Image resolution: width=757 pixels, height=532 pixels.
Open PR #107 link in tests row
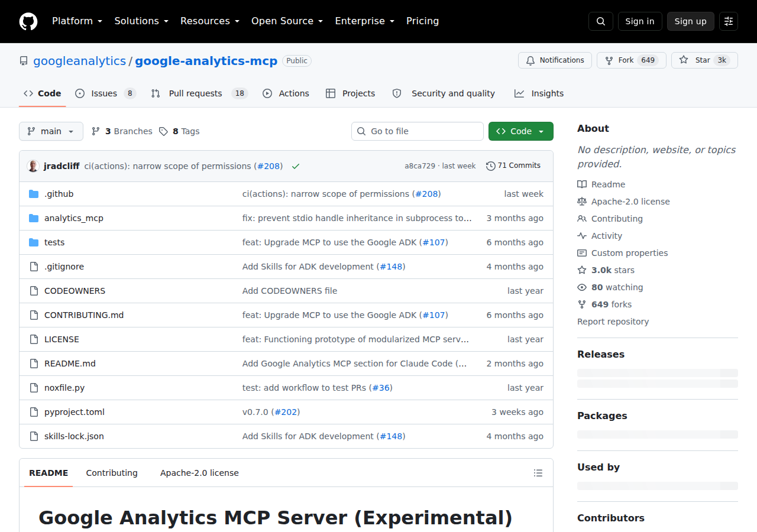(434, 242)
